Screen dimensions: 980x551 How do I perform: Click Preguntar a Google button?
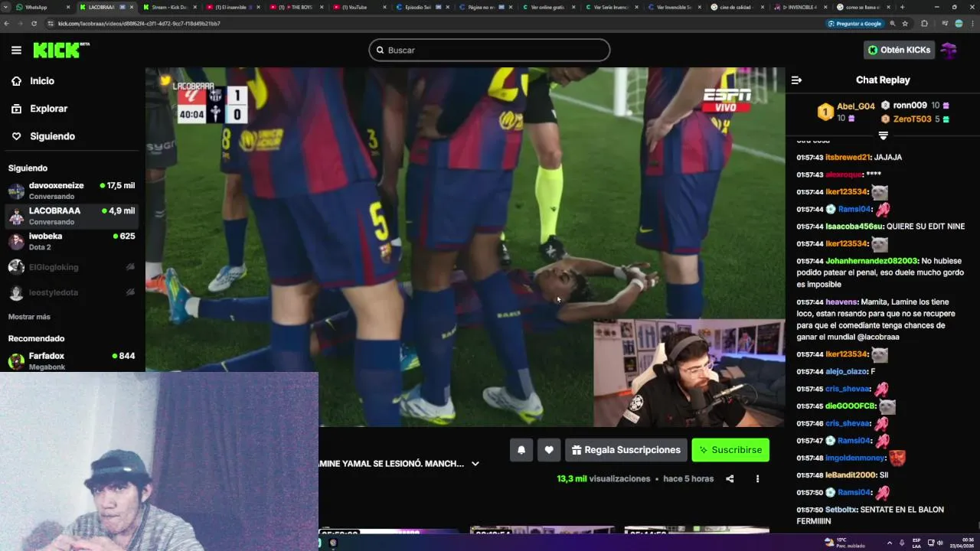pyautogui.click(x=854, y=24)
